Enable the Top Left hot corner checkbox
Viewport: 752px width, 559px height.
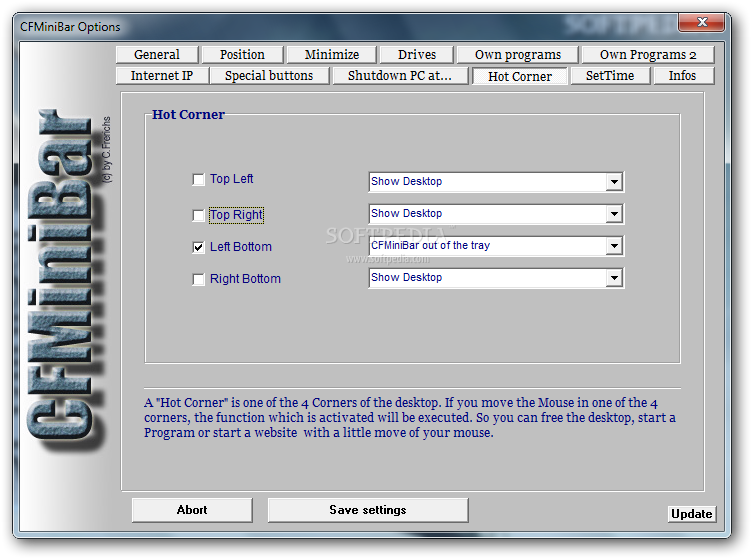[x=198, y=180]
